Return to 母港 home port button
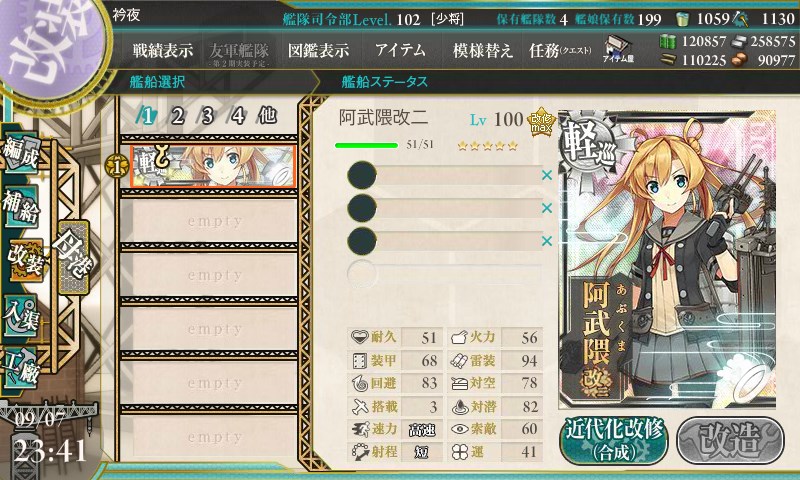Image resolution: width=800 pixels, height=480 pixels. (x=73, y=257)
